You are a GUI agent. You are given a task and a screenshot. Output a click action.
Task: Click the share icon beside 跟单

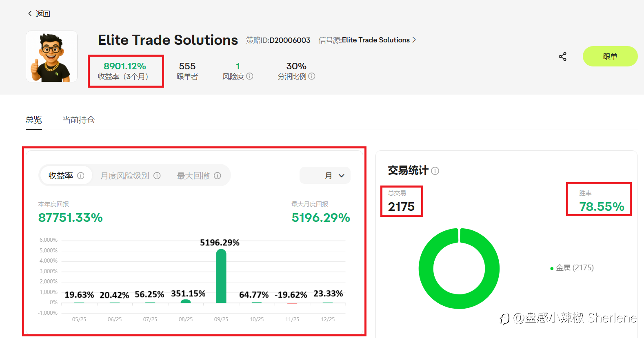coord(562,57)
